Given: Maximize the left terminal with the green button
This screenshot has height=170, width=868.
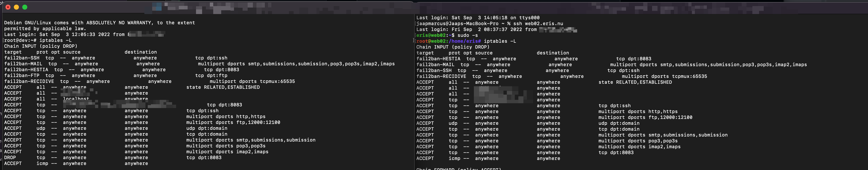Looking at the screenshot, I should tap(25, 7).
